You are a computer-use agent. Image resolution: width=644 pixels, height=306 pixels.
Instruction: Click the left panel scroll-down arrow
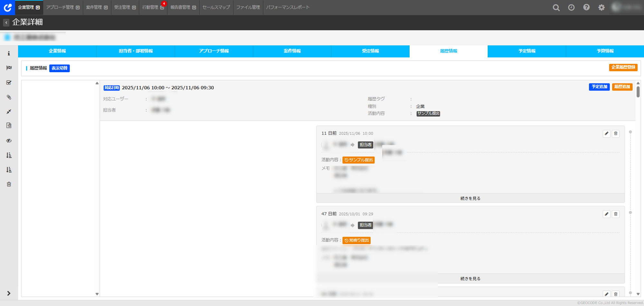pyautogui.click(x=97, y=294)
